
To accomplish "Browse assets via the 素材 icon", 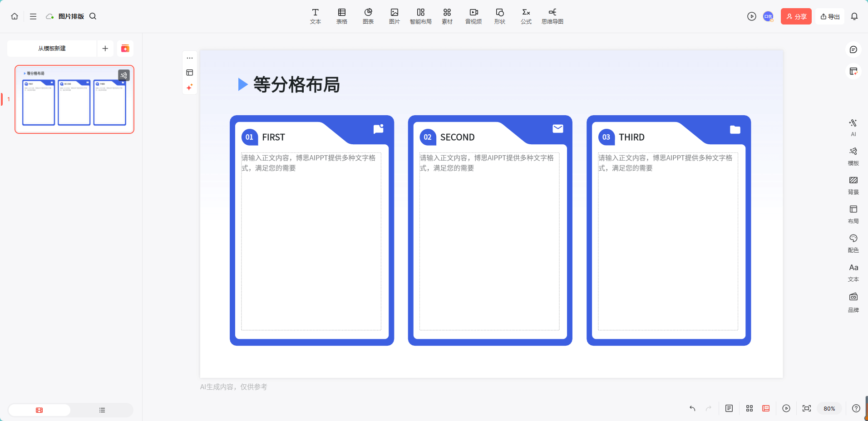I will pos(447,16).
